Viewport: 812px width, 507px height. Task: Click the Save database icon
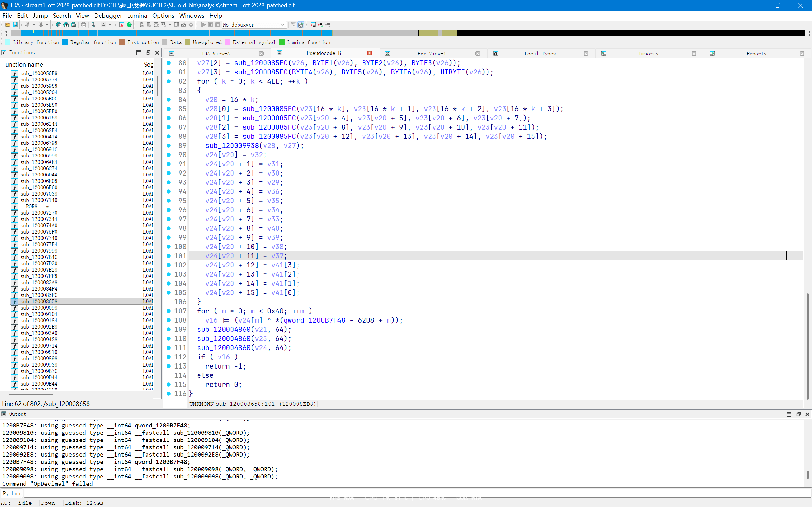click(x=15, y=25)
